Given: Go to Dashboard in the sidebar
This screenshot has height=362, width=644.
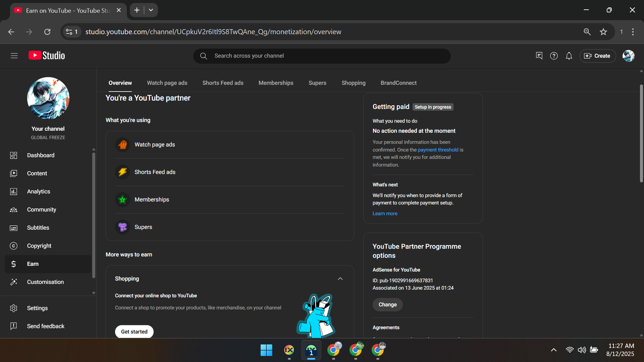Looking at the screenshot, I should click(48, 155).
